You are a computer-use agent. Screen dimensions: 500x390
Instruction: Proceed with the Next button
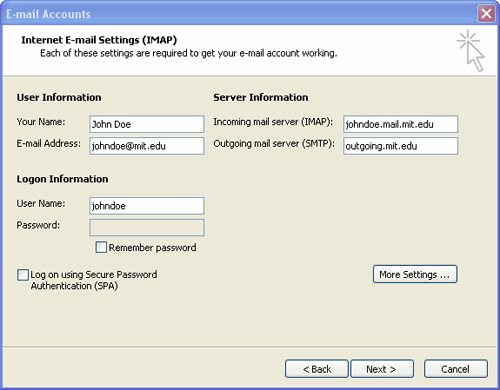[x=382, y=369]
